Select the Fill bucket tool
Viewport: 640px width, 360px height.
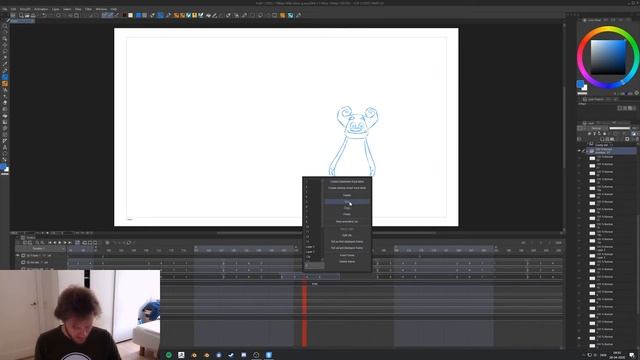click(5, 115)
